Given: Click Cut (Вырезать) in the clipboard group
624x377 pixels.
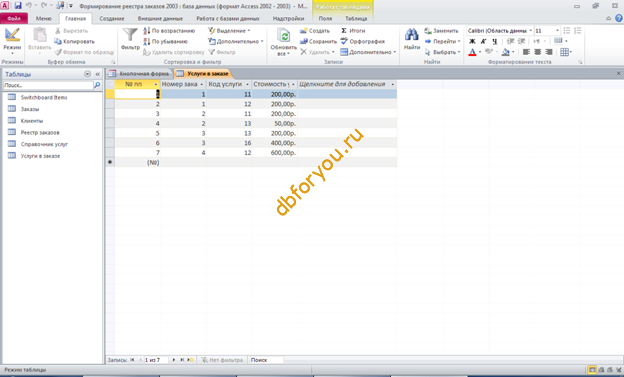Looking at the screenshot, I should [x=72, y=31].
